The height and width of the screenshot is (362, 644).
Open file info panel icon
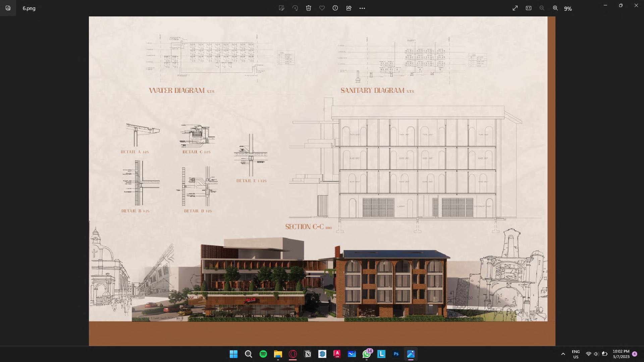pos(335,8)
